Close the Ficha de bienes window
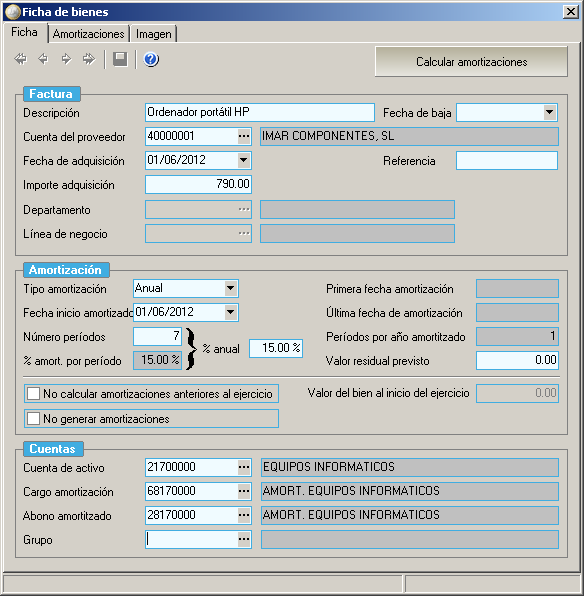The height and width of the screenshot is (596, 584). (x=571, y=12)
